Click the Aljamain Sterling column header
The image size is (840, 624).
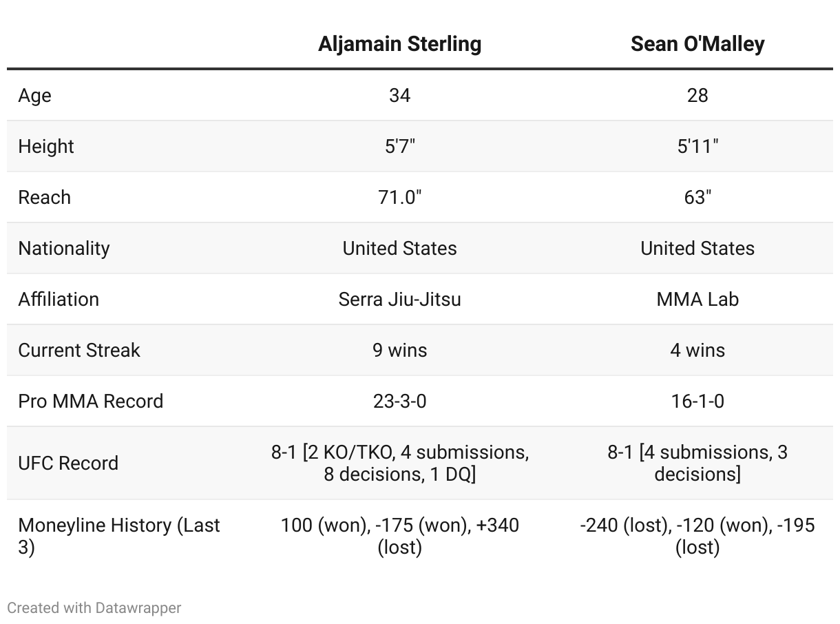click(x=399, y=44)
